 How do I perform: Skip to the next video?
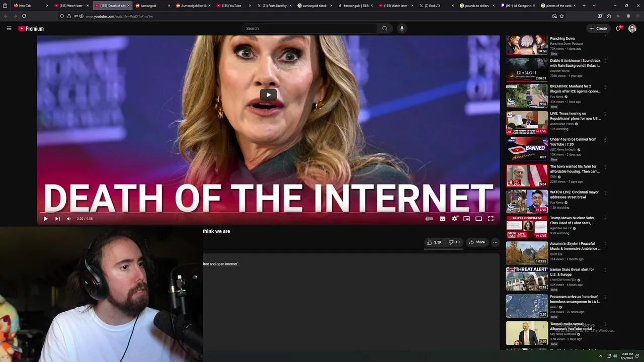[x=57, y=219]
